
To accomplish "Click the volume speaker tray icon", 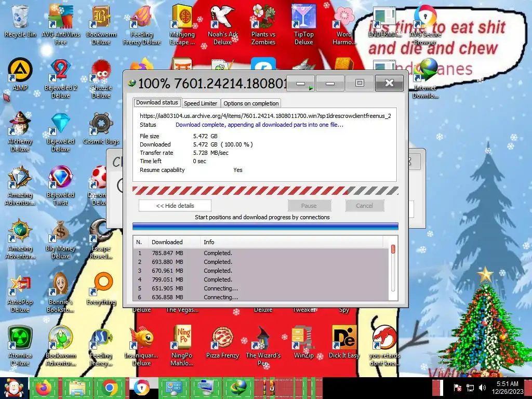I will [x=482, y=388].
